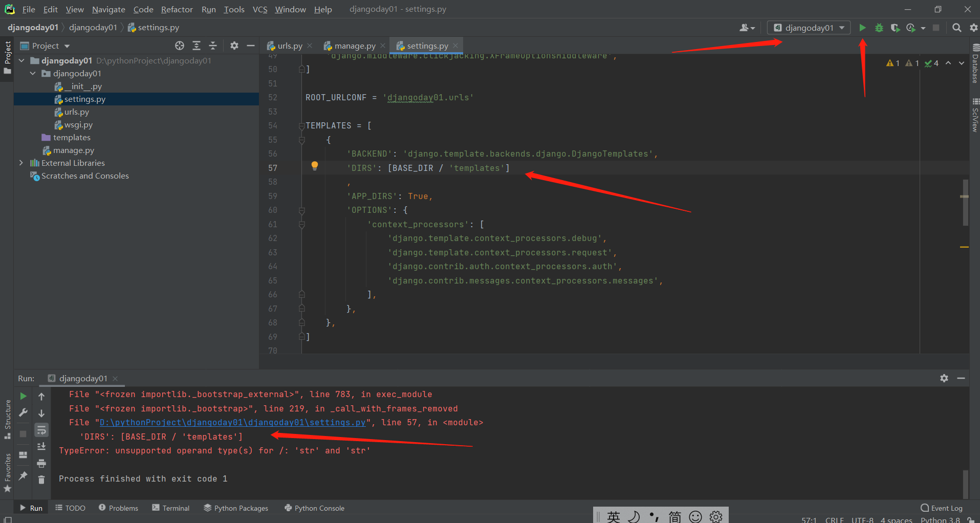Open manage.py from project tree
The height and width of the screenshot is (523, 980).
pyautogui.click(x=74, y=150)
